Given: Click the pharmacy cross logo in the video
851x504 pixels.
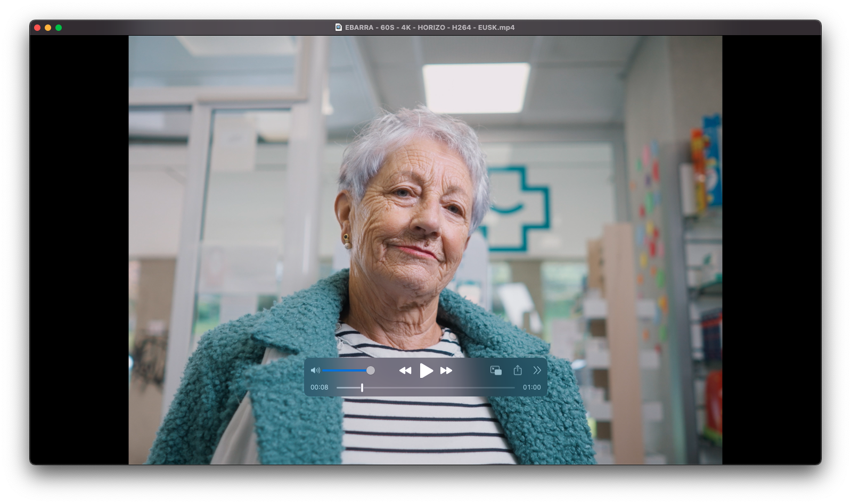Looking at the screenshot, I should (x=519, y=208).
